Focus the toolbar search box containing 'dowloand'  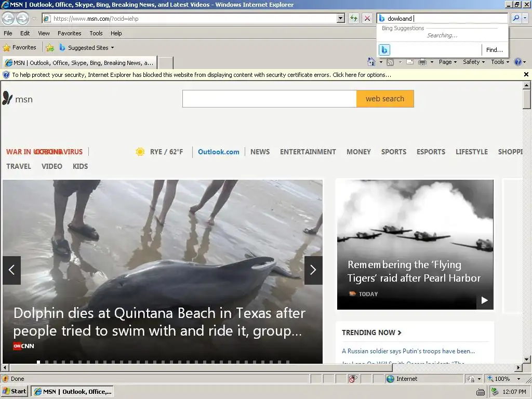pos(443,18)
